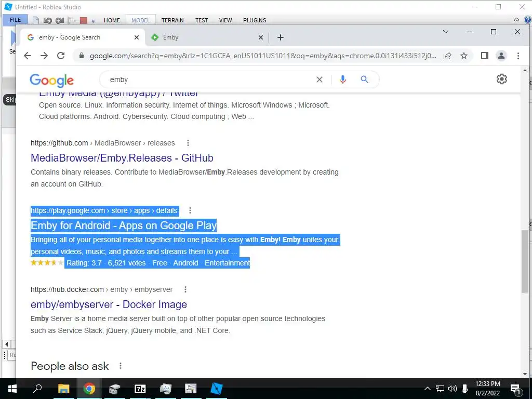The image size is (532, 399).
Task: Open the notification center
Action: click(x=516, y=389)
